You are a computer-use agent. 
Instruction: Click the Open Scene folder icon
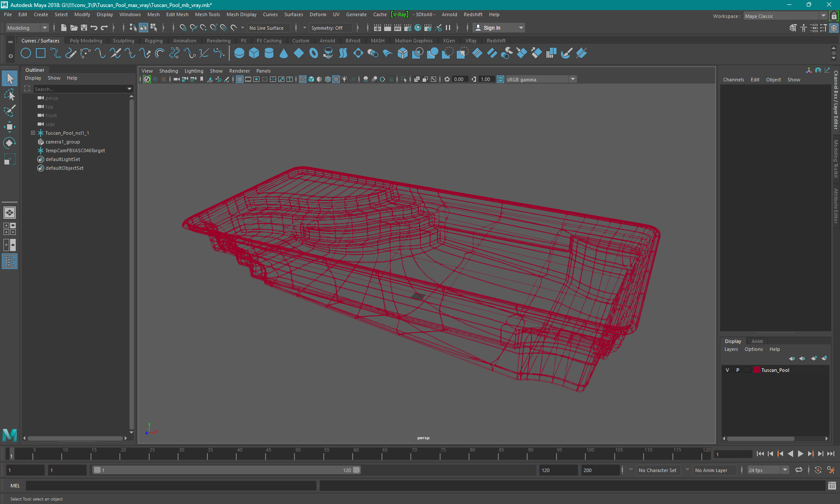click(x=74, y=28)
